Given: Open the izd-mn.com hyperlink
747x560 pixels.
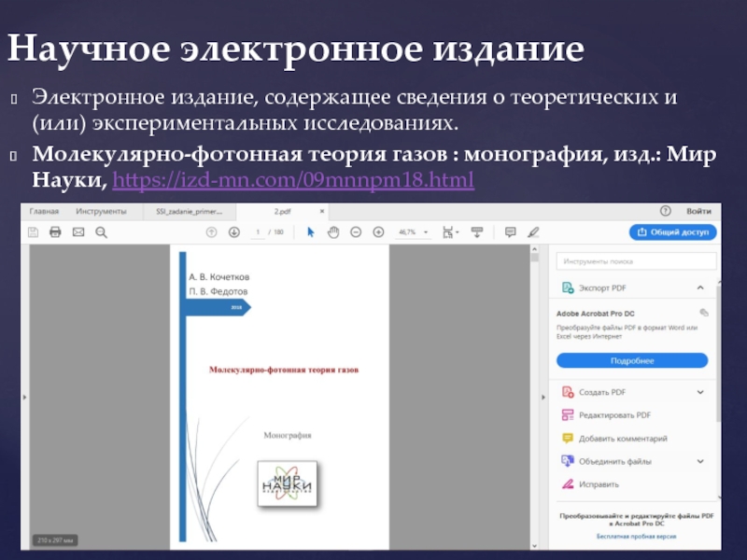Looking at the screenshot, I should click(x=293, y=176).
